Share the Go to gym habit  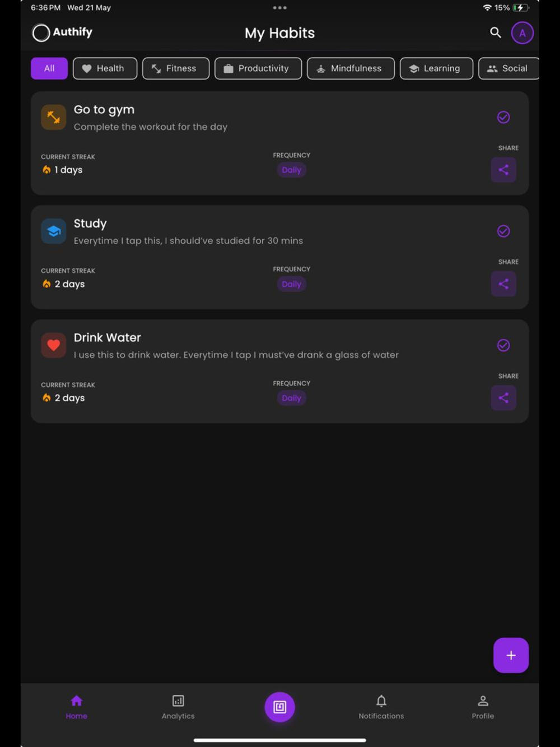503,170
